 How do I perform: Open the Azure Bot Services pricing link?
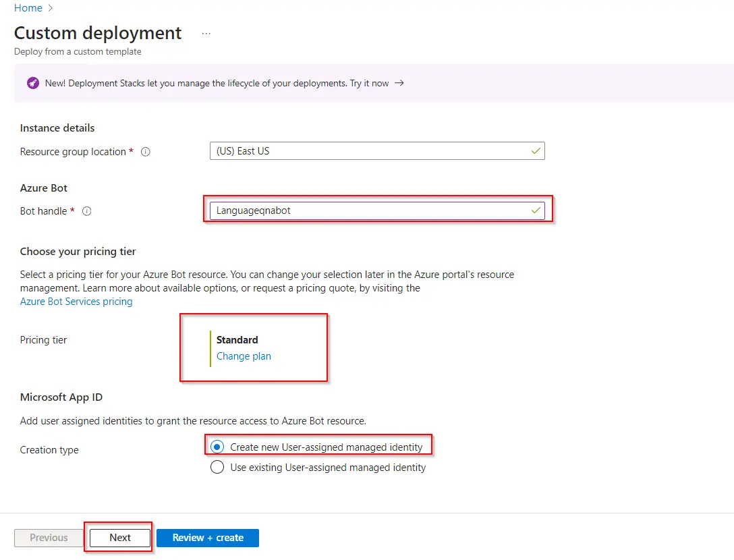[x=76, y=302]
